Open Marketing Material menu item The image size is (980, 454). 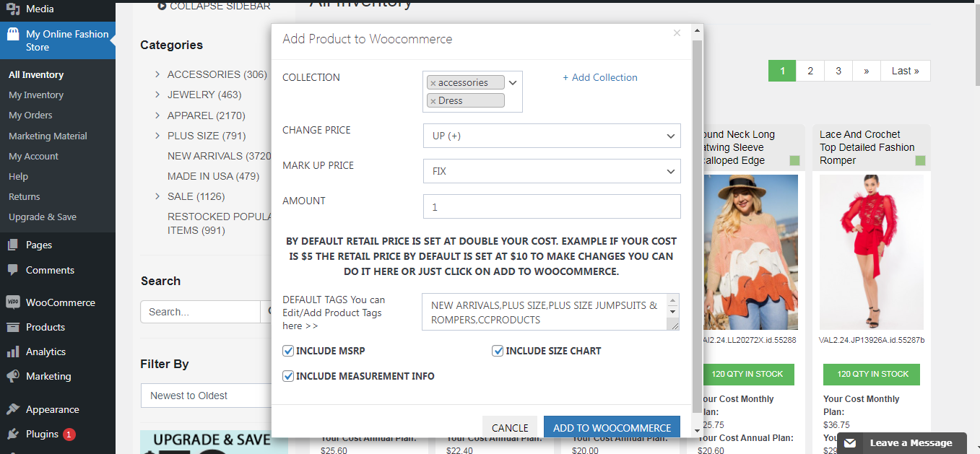point(48,136)
